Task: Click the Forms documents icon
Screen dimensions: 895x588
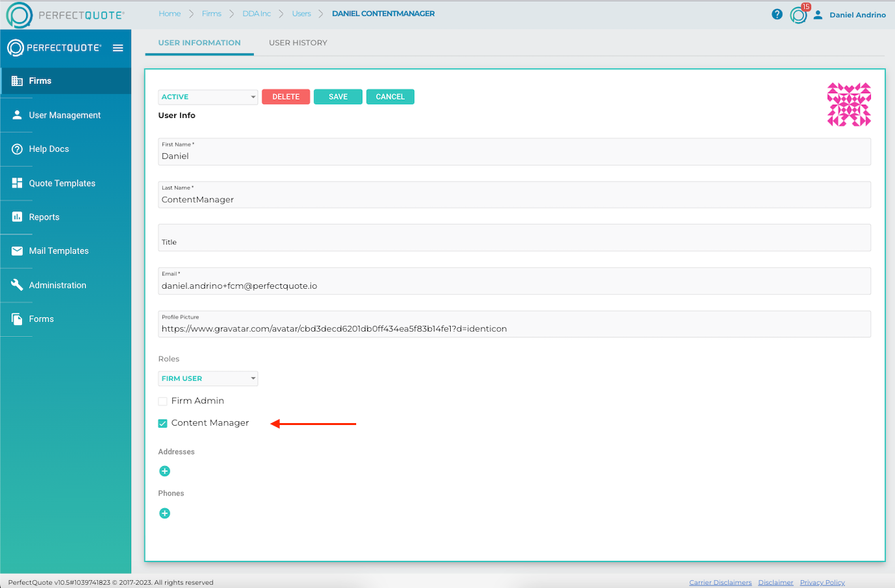Action: (x=17, y=319)
